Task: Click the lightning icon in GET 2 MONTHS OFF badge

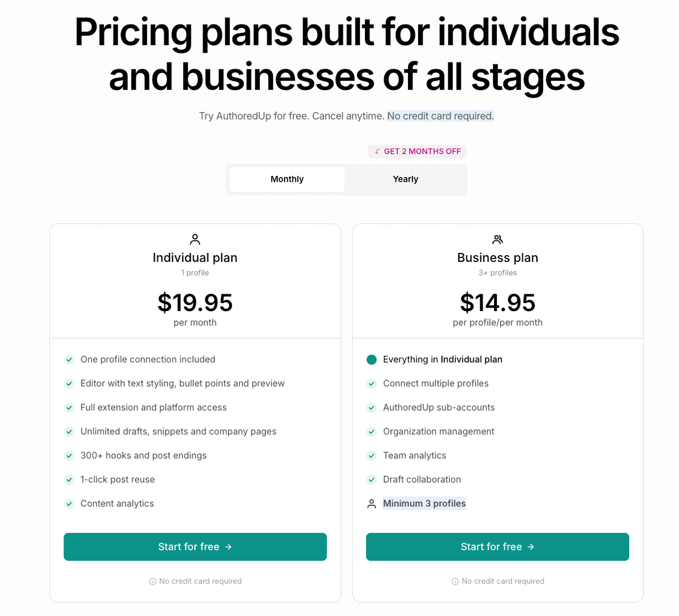Action: [x=376, y=151]
